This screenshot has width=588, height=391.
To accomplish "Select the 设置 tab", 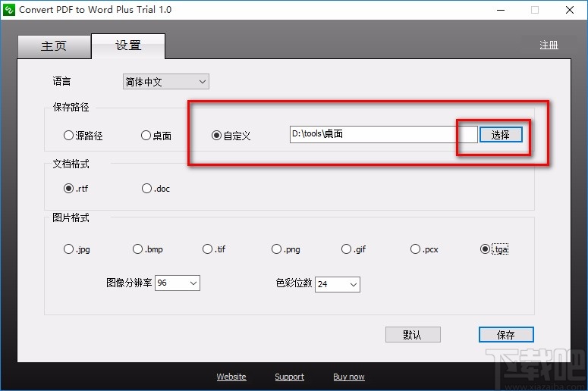I will click(x=128, y=45).
